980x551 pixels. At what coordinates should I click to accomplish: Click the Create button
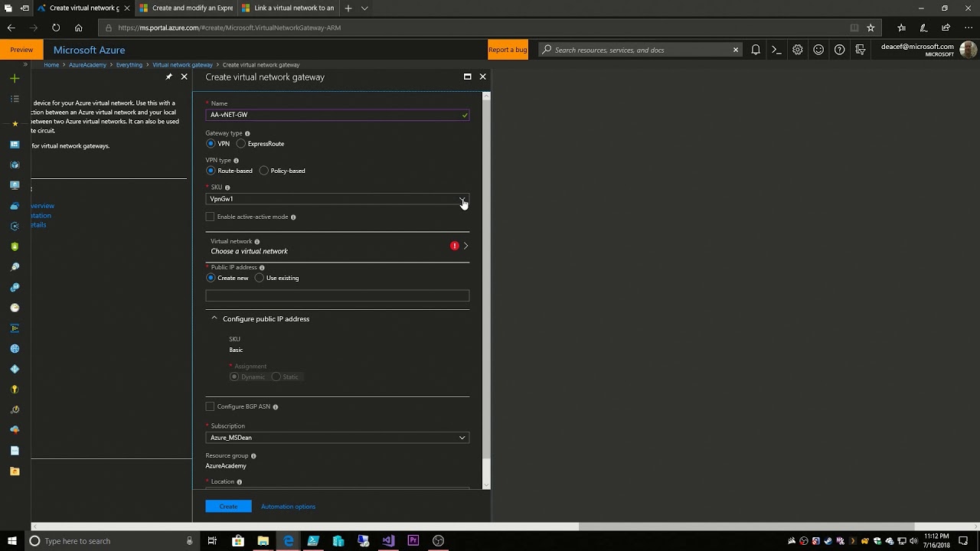[228, 507]
